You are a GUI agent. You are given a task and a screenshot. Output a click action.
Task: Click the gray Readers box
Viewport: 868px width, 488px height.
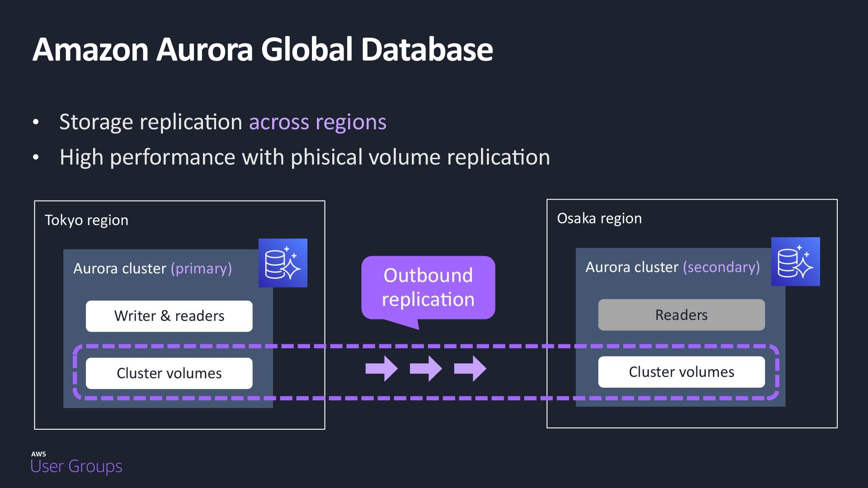coord(681,314)
